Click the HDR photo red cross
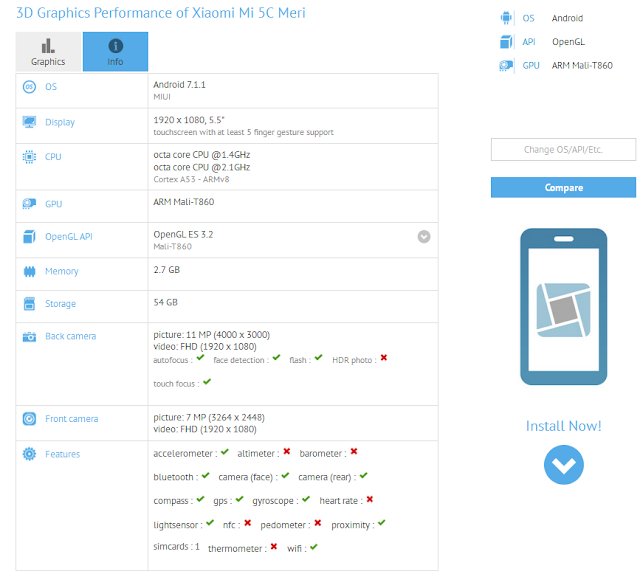640x574 pixels. coord(384,358)
